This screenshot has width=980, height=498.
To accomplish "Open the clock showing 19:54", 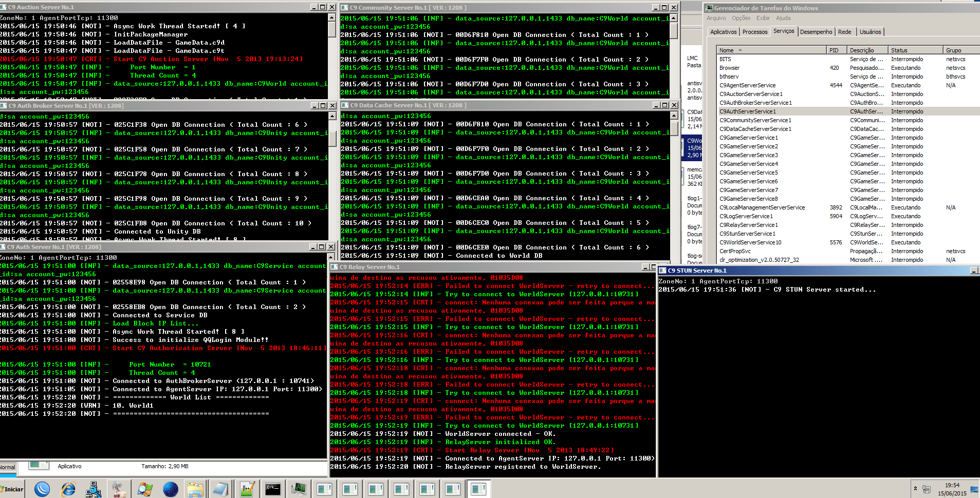I will (952, 489).
